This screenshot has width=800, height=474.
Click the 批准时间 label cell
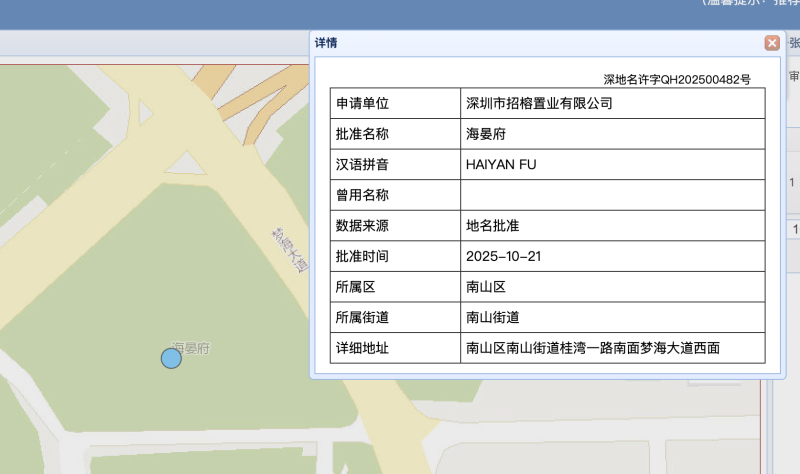click(x=395, y=256)
